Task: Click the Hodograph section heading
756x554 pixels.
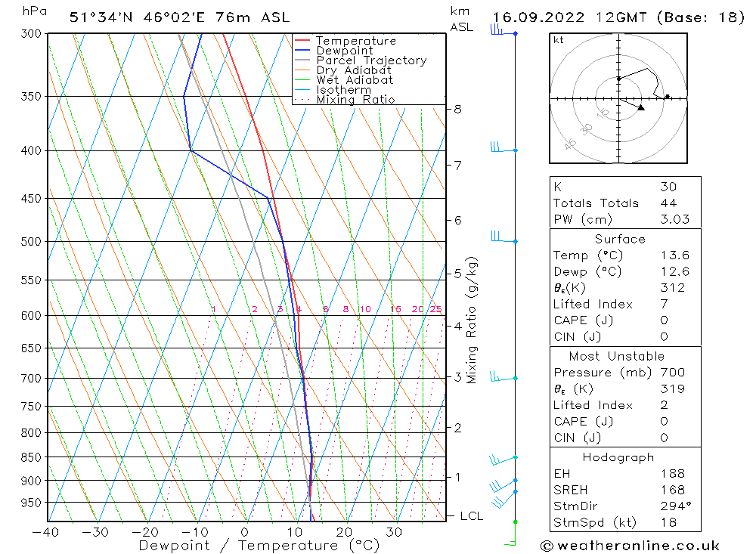Action: pyautogui.click(x=618, y=457)
